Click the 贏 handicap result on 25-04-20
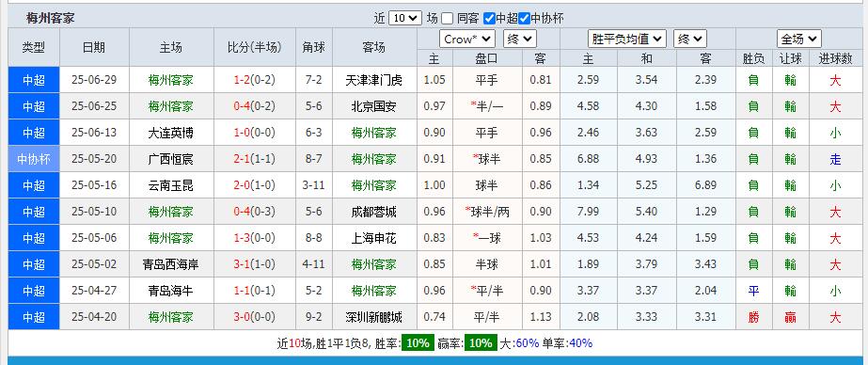Screen dimensions: 868x365 (x=791, y=317)
